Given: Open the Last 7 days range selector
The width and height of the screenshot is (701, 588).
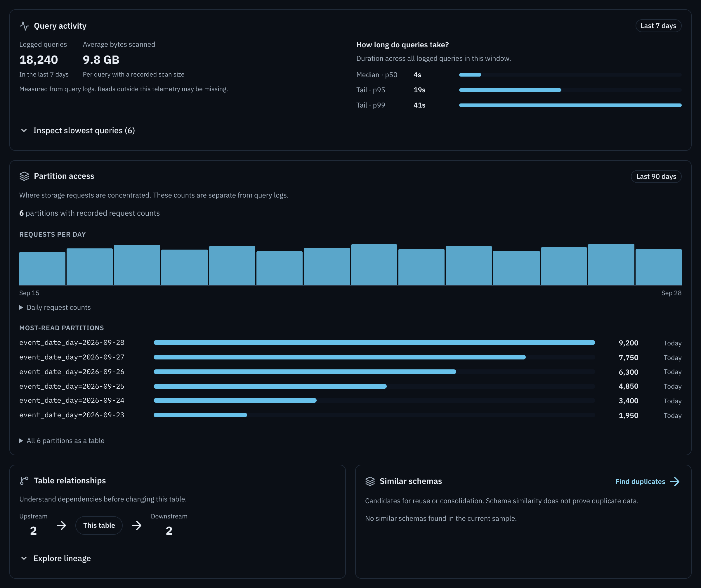Looking at the screenshot, I should (658, 26).
